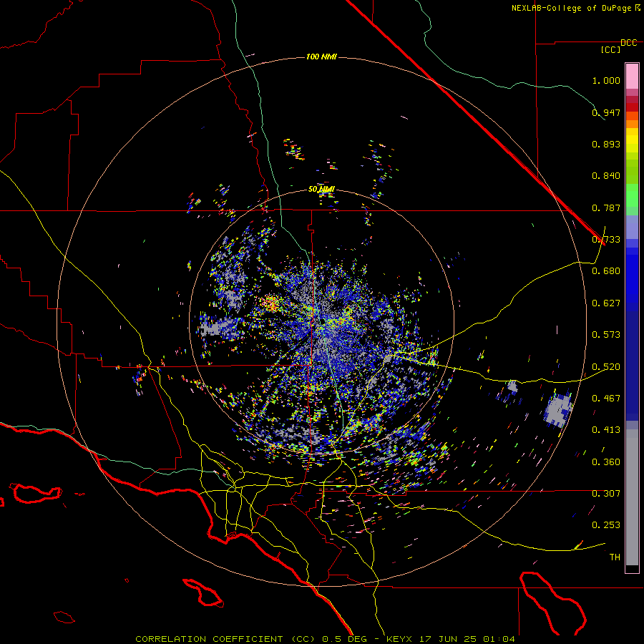Select the 0.840 scale value
The image size is (644, 644).
606,176
